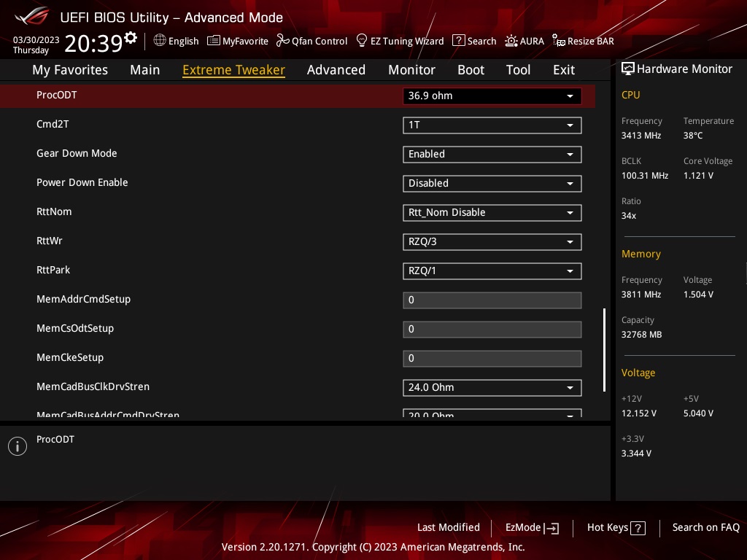Image resolution: width=747 pixels, height=560 pixels.
Task: Click the MemAddrCmdSetup input field
Action: (492, 300)
